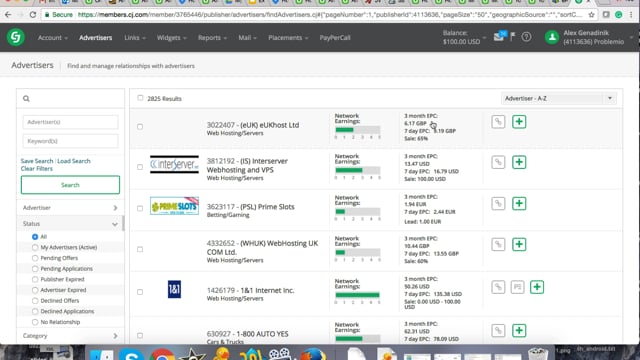Open Firefox from the dock
640x360 pixels.
point(313,354)
